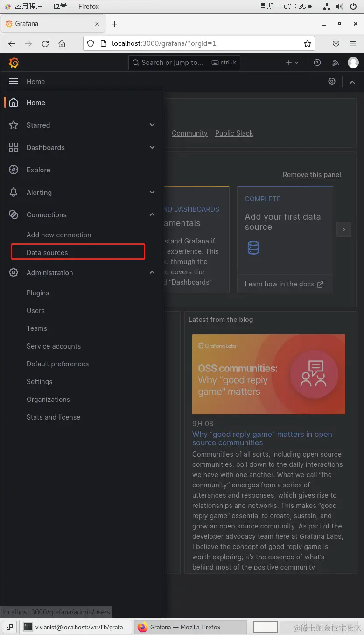Open Firefox application menu
The image size is (364, 635).
point(353,43)
